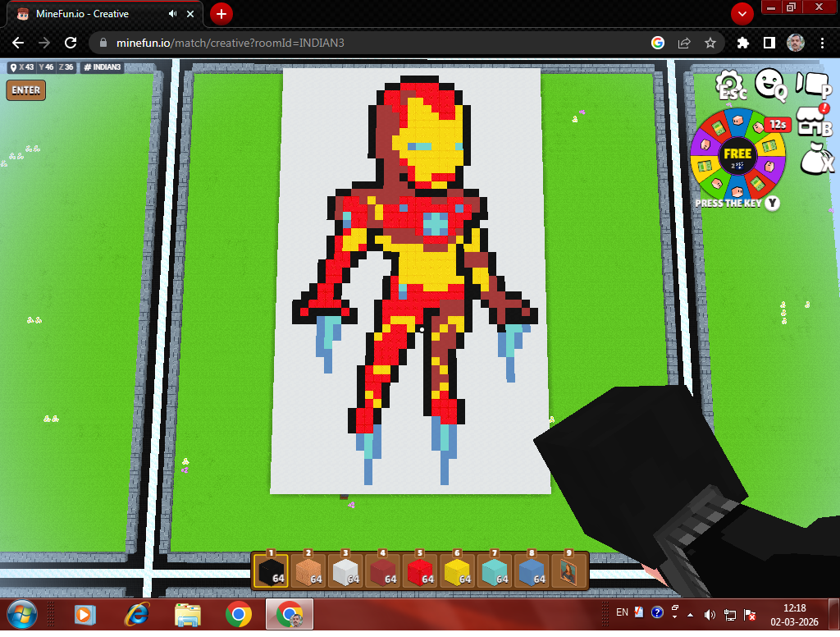Open the Chrome extensions puzzle menu
Screen dimensions: 840x637
click(x=743, y=43)
